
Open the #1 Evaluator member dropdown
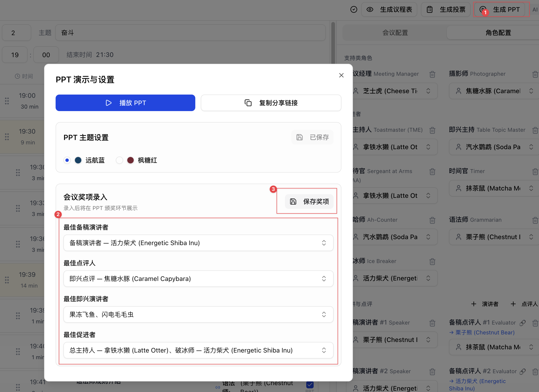pyautogui.click(x=494, y=347)
